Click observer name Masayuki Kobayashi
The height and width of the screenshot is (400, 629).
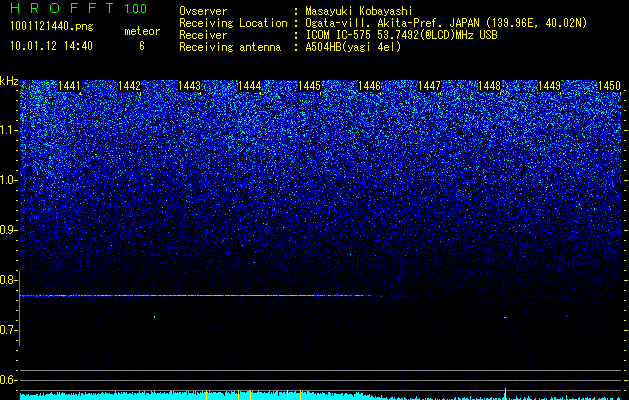click(x=359, y=11)
